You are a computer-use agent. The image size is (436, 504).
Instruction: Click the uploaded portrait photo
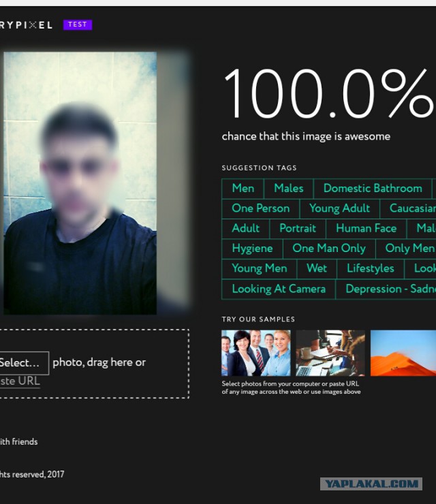coord(80,183)
